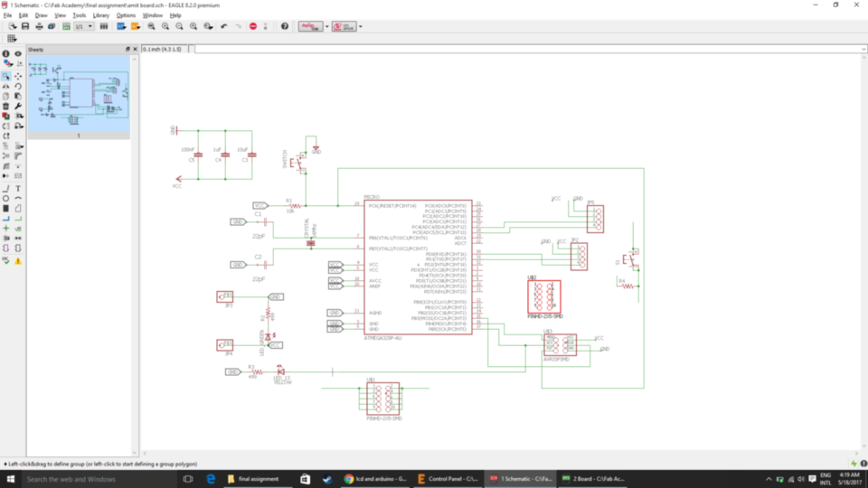Select the Circle tool

tap(6, 199)
